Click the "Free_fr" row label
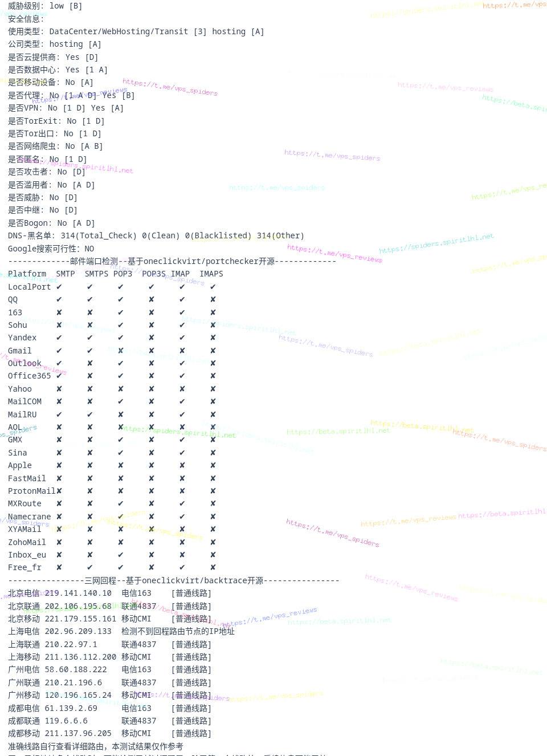547x756 pixels. coord(25,567)
